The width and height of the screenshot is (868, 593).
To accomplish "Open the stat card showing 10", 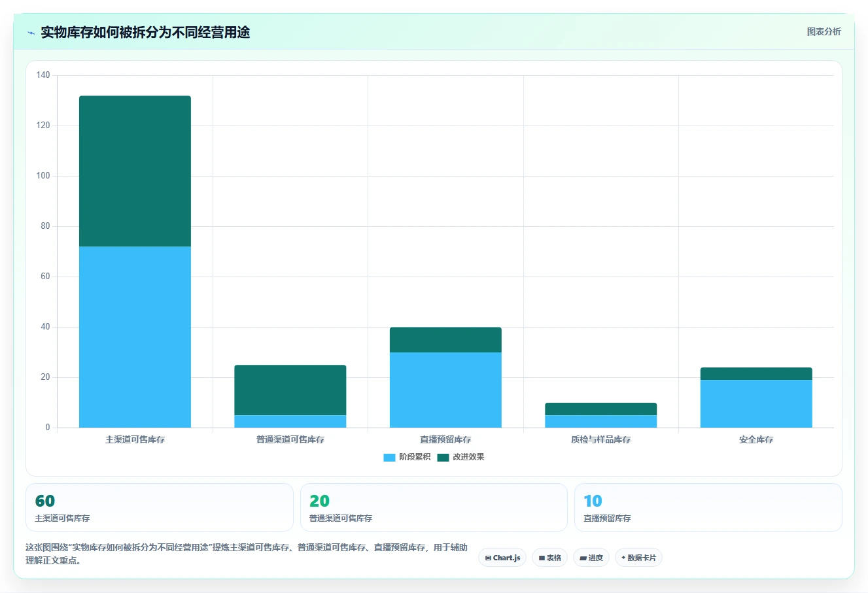I will 708,507.
